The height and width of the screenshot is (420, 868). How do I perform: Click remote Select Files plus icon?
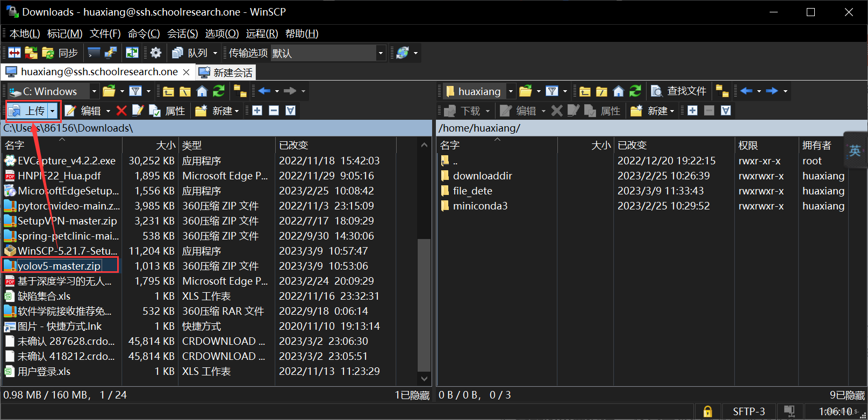pos(692,111)
